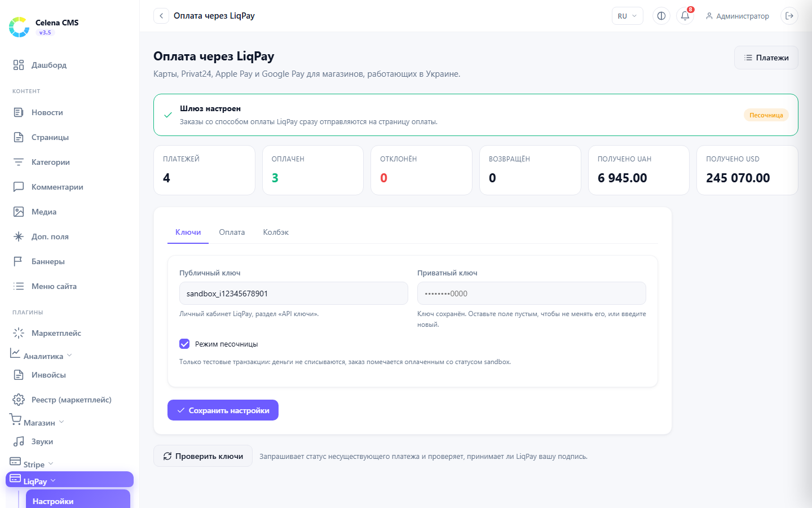Click the Инвойсы document icon
This screenshot has height=508, width=812.
tap(19, 375)
